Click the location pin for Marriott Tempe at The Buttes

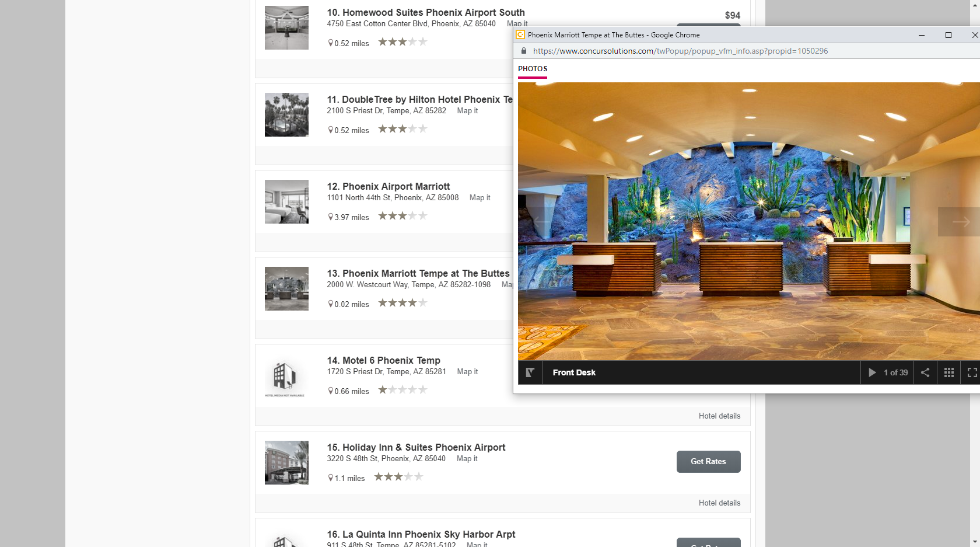pyautogui.click(x=331, y=304)
